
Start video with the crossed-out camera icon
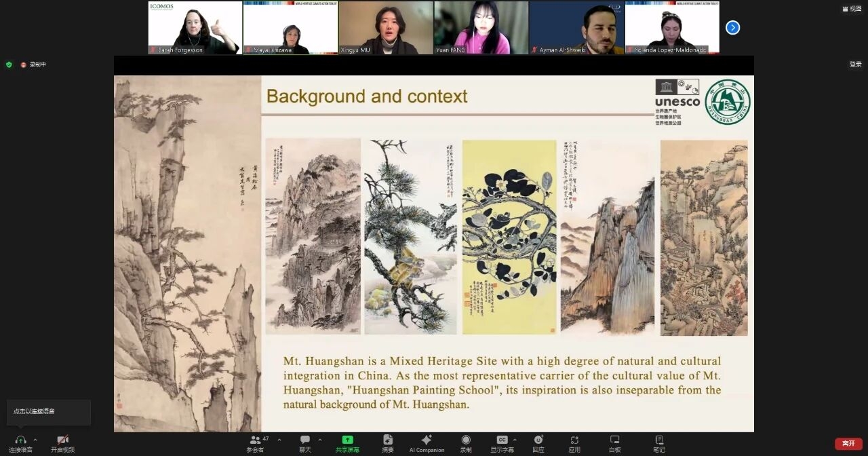pyautogui.click(x=62, y=440)
